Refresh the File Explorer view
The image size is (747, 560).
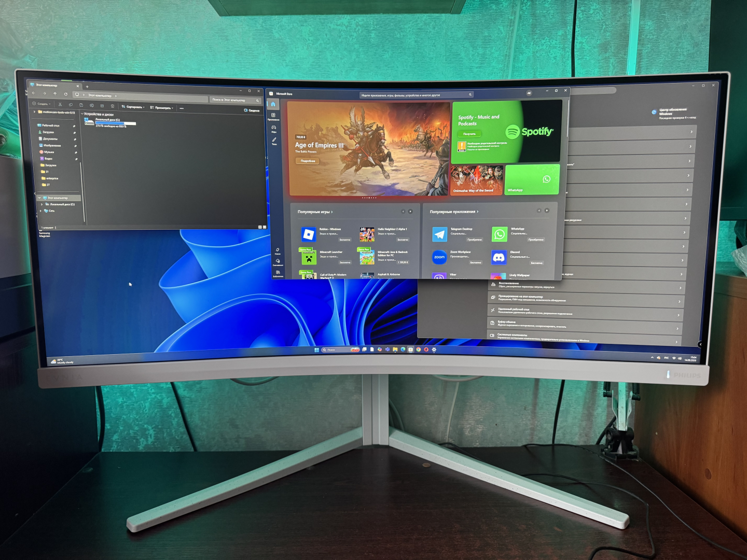65,94
